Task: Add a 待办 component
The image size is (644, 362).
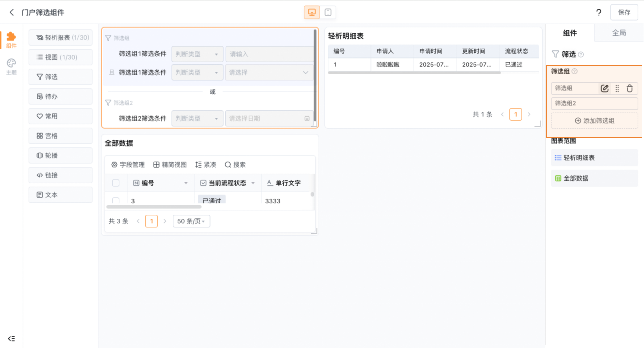Action: (60, 96)
